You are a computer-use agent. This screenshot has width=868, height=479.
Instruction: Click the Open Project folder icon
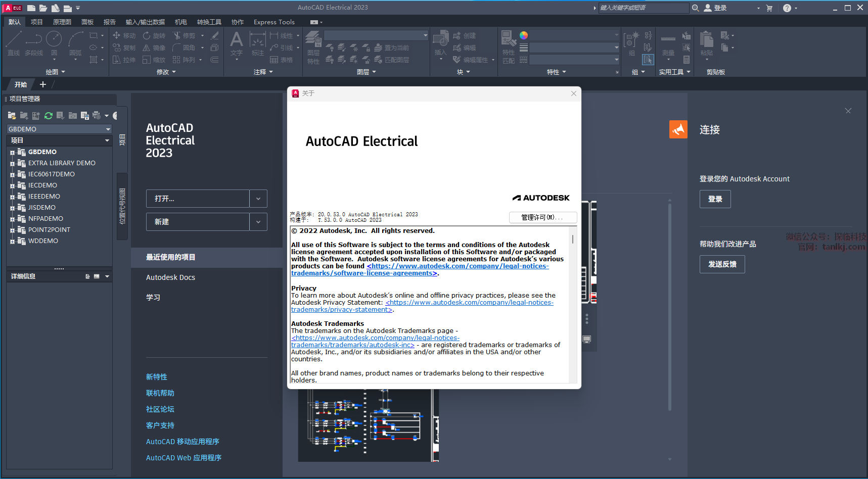pos(12,116)
